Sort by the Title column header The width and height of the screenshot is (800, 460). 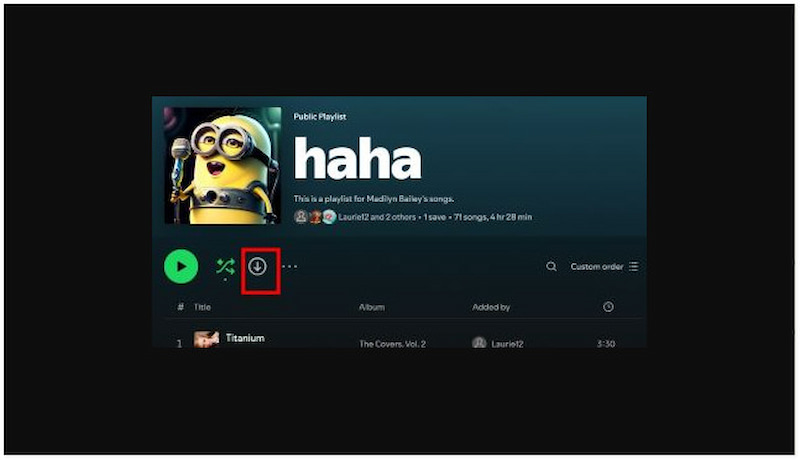click(x=202, y=306)
